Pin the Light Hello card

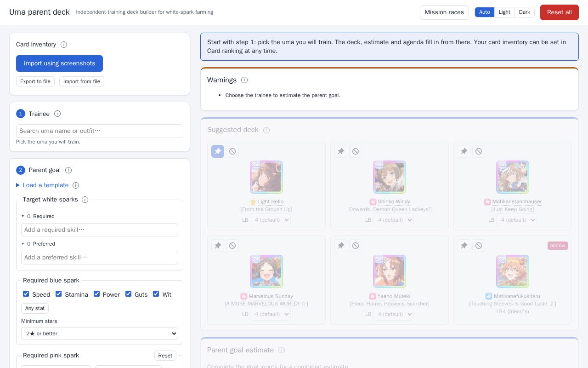point(218,151)
